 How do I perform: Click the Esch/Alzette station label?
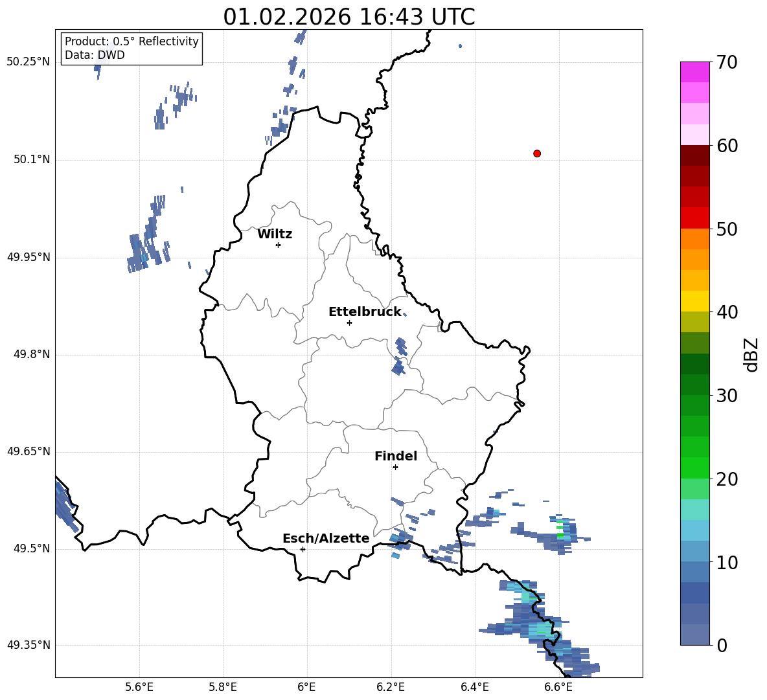click(x=326, y=538)
